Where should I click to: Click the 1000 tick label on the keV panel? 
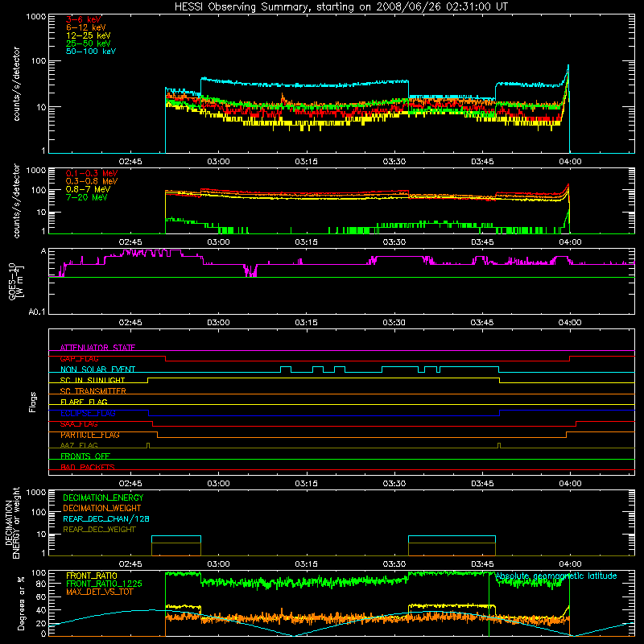pyautogui.click(x=35, y=17)
